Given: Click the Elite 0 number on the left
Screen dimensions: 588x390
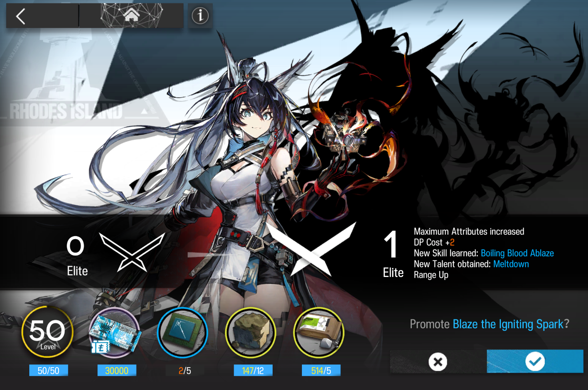Looking at the screenshot, I should pos(75,246).
